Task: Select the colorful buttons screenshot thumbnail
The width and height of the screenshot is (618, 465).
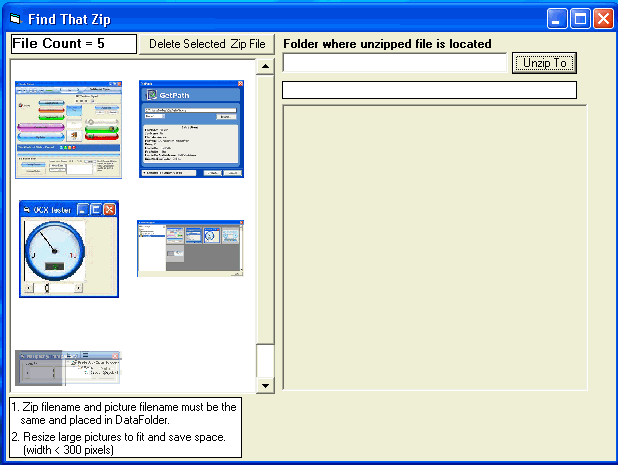Action: [68, 130]
